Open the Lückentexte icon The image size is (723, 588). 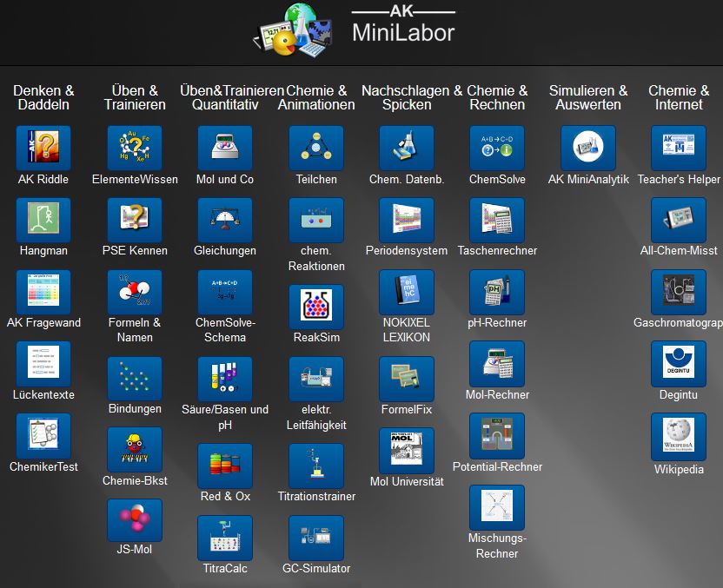(43, 364)
